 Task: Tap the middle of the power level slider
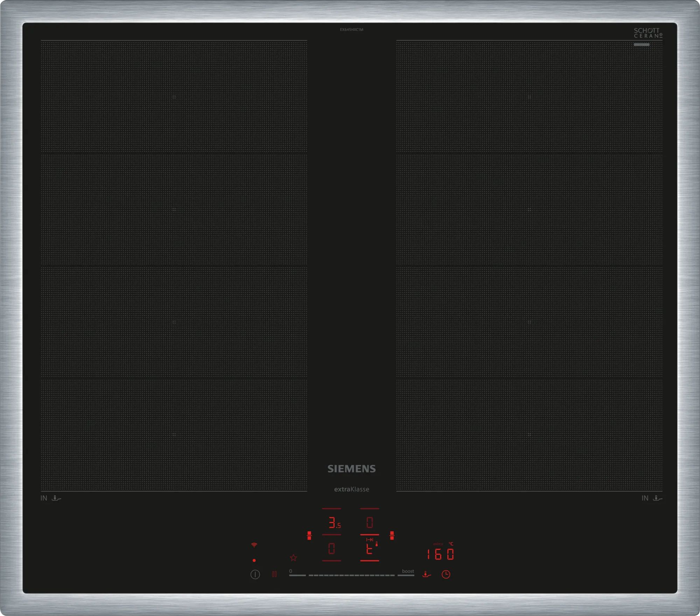(x=351, y=575)
